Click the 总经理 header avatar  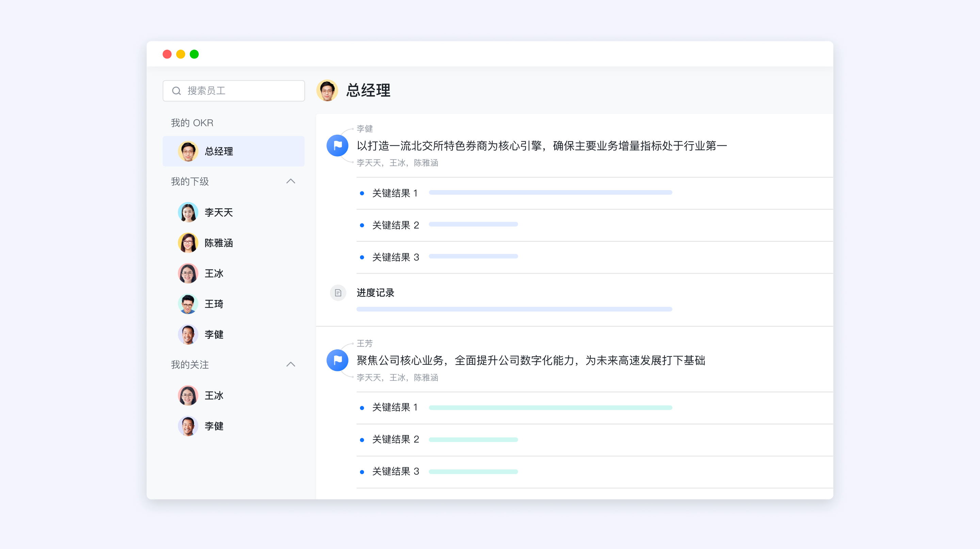(x=327, y=90)
